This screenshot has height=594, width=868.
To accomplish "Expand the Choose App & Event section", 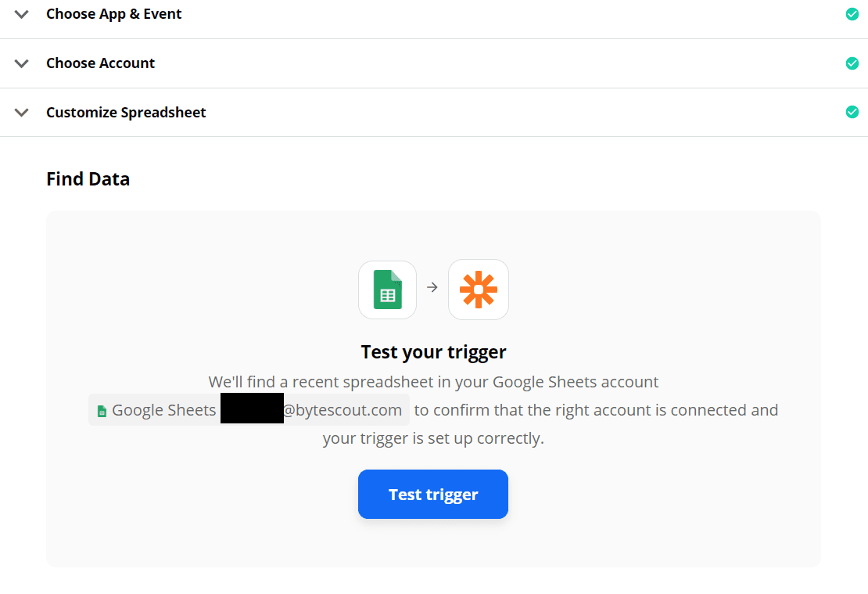I will pyautogui.click(x=21, y=13).
